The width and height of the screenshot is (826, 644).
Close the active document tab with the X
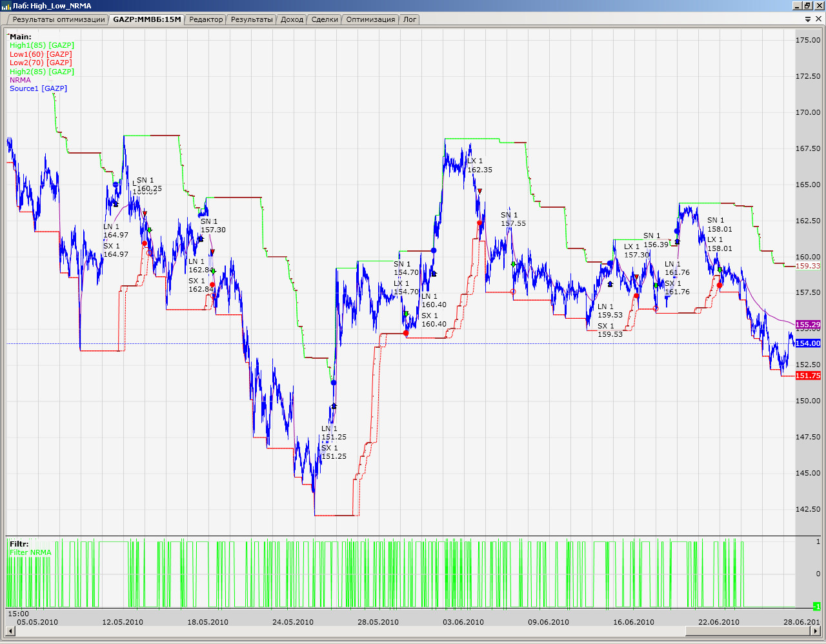pos(819,19)
